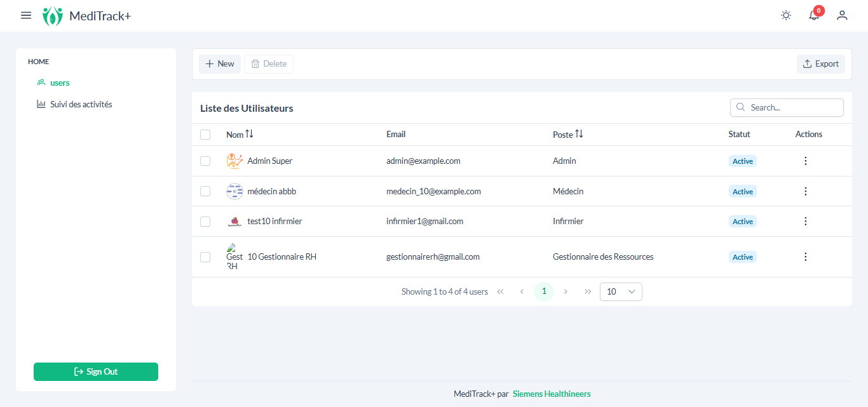The width and height of the screenshot is (868, 407).
Task: Open the notifications bell
Action: coord(814,15)
